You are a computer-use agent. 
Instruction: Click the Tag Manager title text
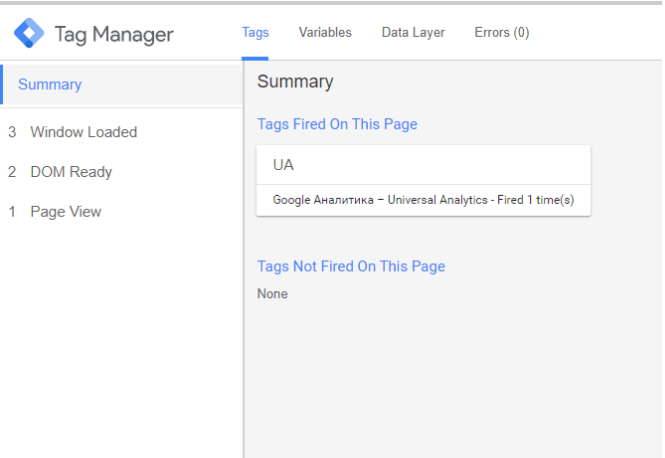click(x=114, y=35)
